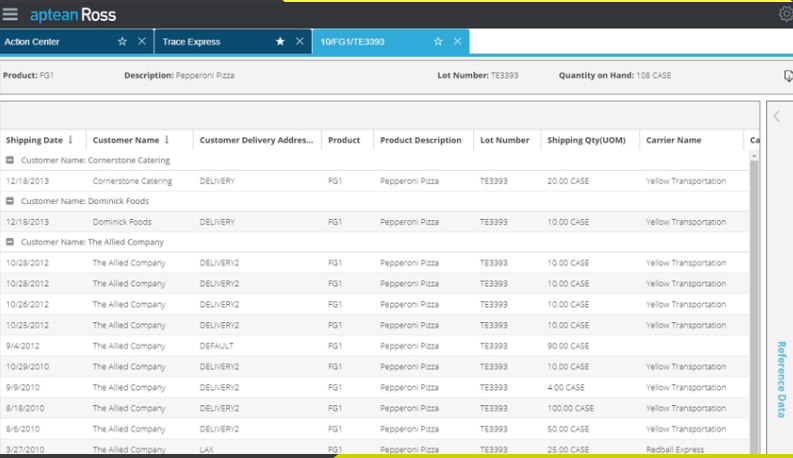This screenshot has width=793, height=458.
Task: Open settings gear in top bar
Action: click(x=785, y=14)
